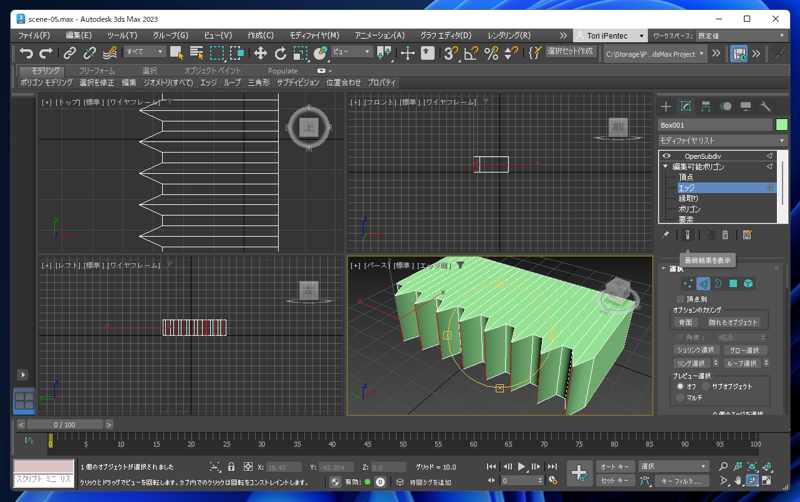Open the レンダリング(R) menu

click(509, 35)
